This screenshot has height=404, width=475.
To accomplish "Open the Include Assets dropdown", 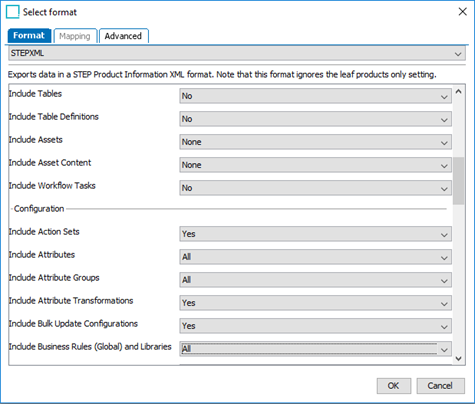I will [315, 142].
